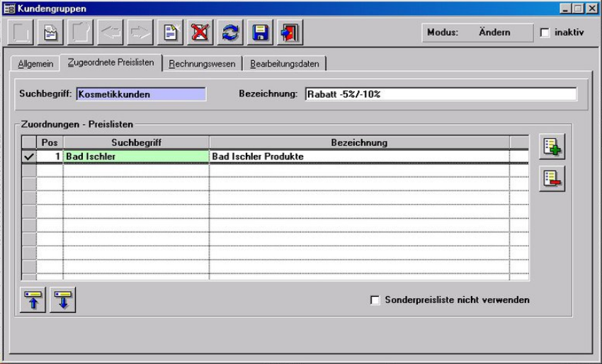The width and height of the screenshot is (602, 364).
Task: Click the save floppy disk icon
Action: click(259, 33)
